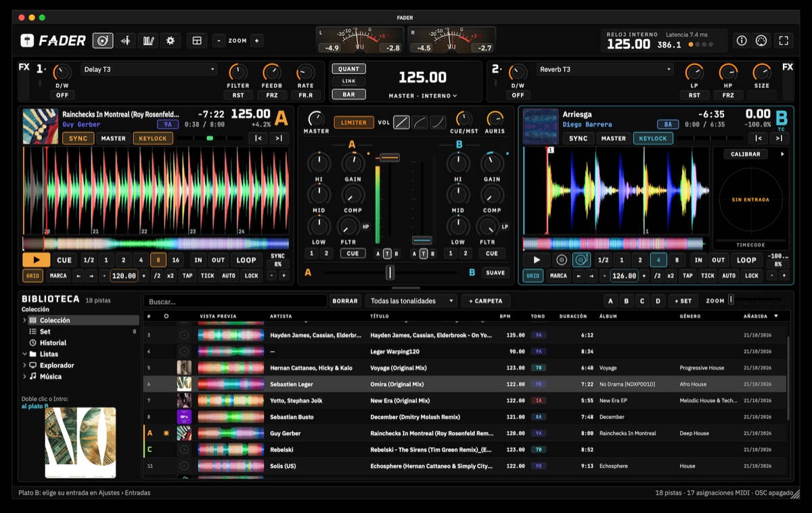Click the channel A volume fader
This screenshot has width=812, height=513.
coord(389,158)
